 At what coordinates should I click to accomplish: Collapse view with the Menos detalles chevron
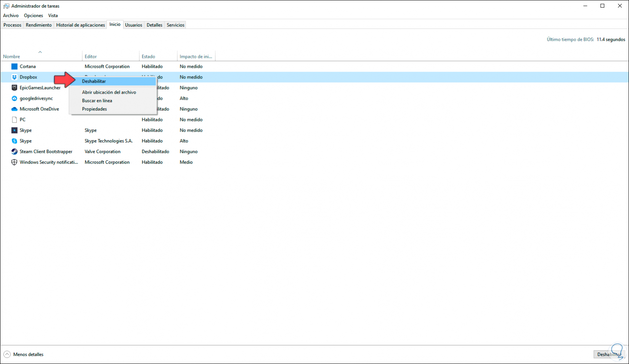click(7, 354)
